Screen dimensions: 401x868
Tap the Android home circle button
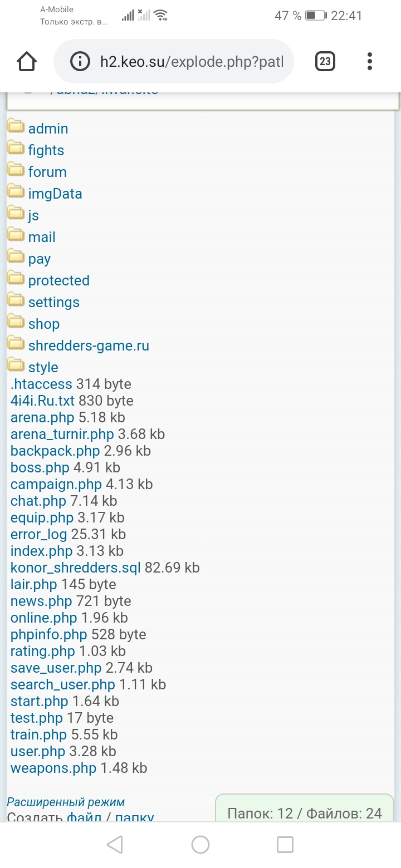point(200,845)
